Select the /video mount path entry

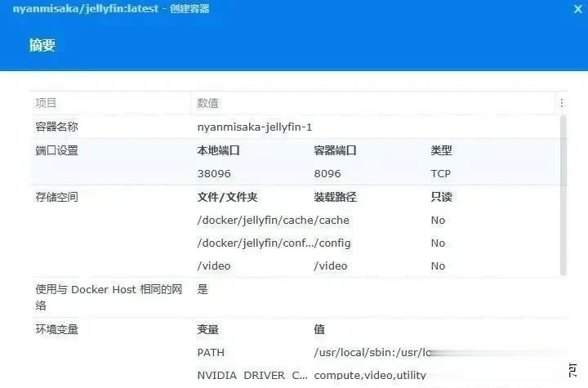[x=331, y=266]
